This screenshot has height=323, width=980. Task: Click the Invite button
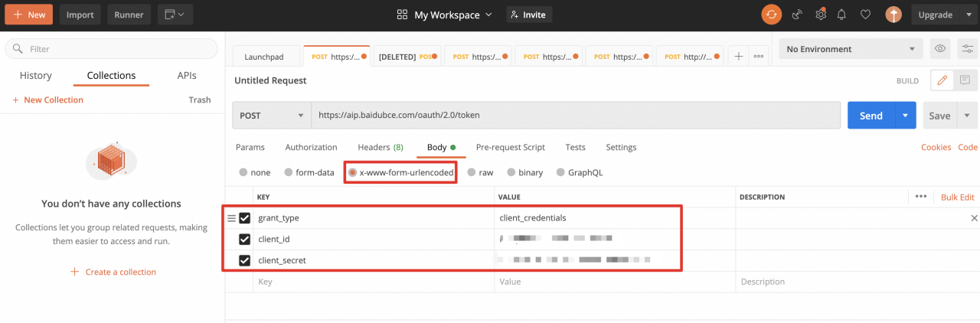click(529, 15)
